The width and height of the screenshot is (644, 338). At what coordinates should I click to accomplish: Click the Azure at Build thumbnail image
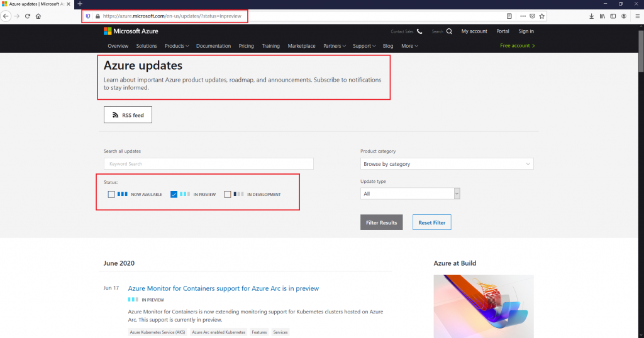pos(484,307)
